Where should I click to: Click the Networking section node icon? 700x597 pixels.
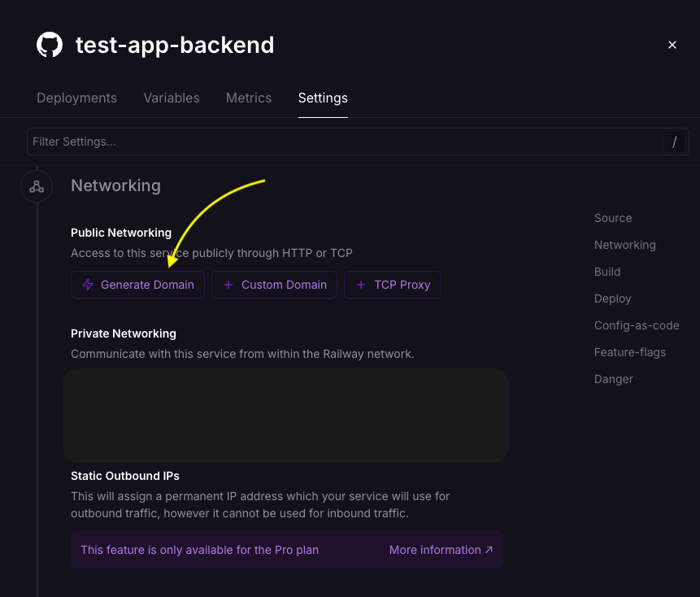(x=37, y=186)
